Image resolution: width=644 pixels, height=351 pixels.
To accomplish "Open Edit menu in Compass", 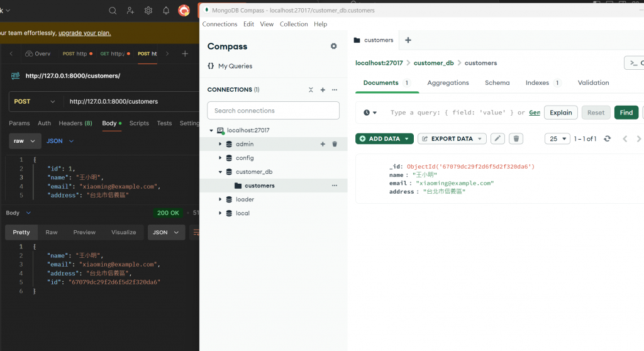I will tap(248, 24).
